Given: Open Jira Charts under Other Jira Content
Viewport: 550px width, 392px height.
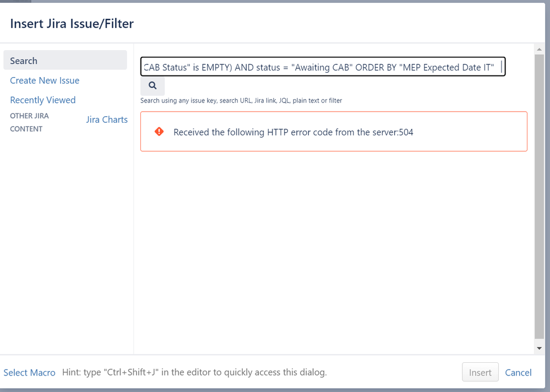Looking at the screenshot, I should tap(107, 119).
